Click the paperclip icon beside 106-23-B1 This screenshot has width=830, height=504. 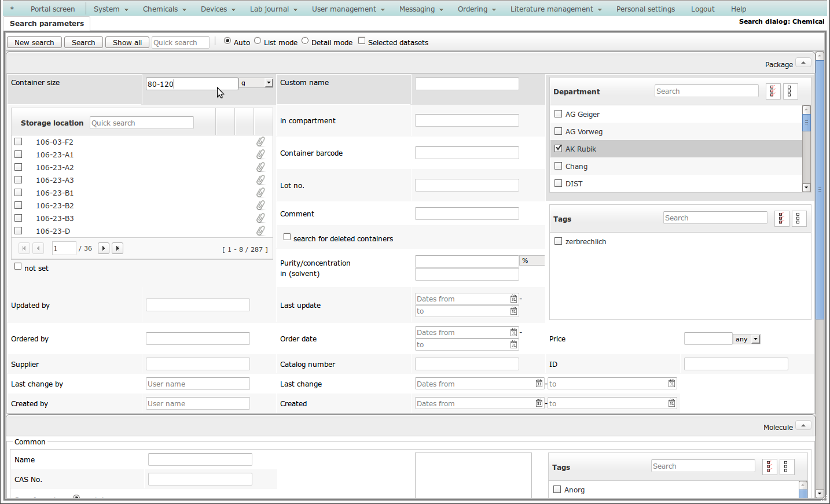point(260,193)
